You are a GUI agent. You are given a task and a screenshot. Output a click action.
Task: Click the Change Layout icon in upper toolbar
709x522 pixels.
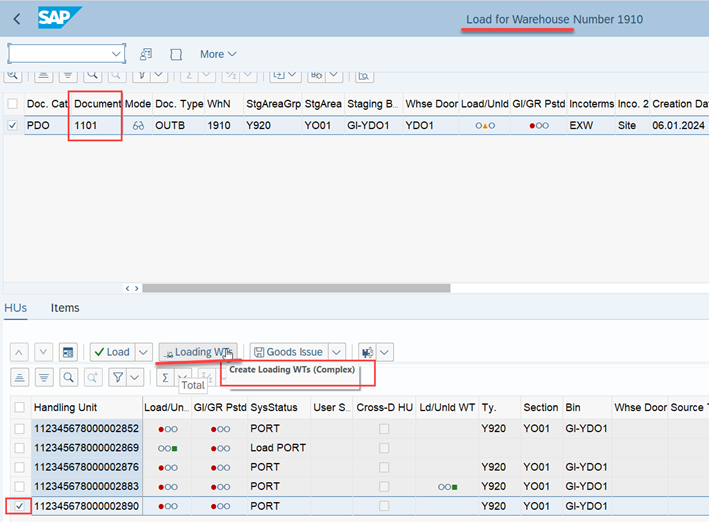pos(317,75)
